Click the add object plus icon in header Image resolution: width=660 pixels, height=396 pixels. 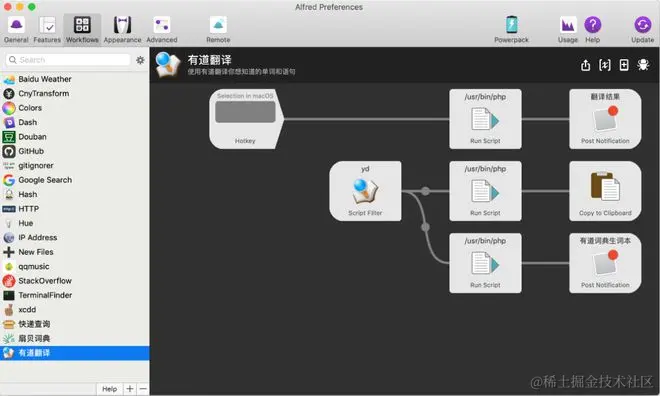tap(624, 65)
